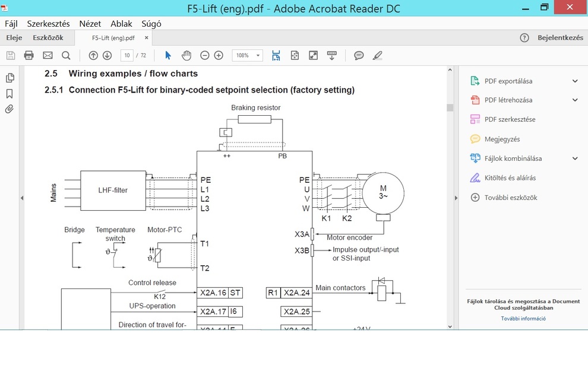Switch to the Eszközök tab
The width and height of the screenshot is (588, 387).
click(48, 37)
